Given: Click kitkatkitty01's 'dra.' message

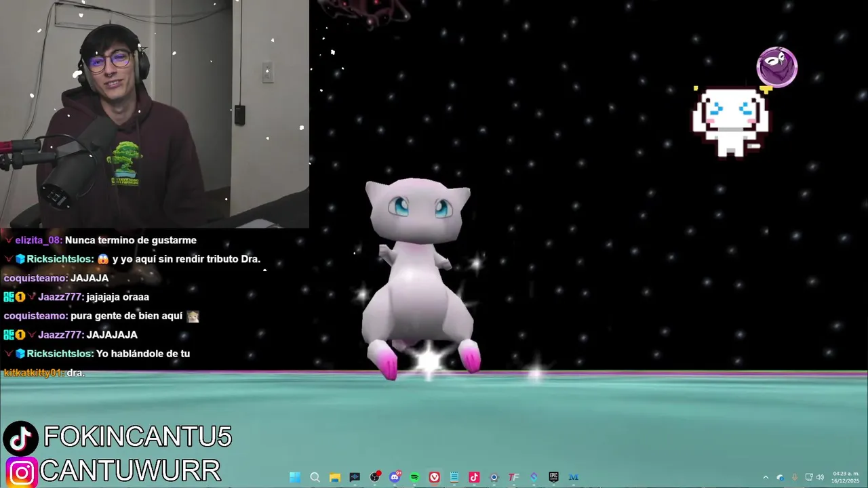Looking at the screenshot, I should pyautogui.click(x=76, y=373).
